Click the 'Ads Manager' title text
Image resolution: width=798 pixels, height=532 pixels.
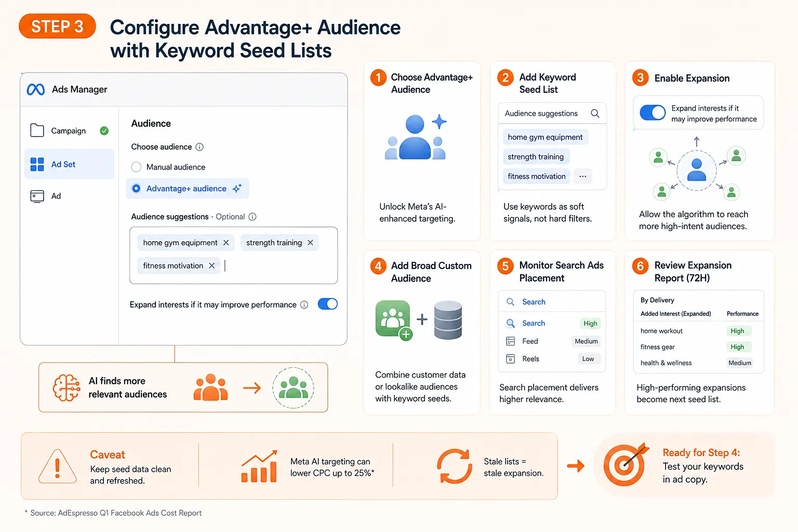[79, 89]
